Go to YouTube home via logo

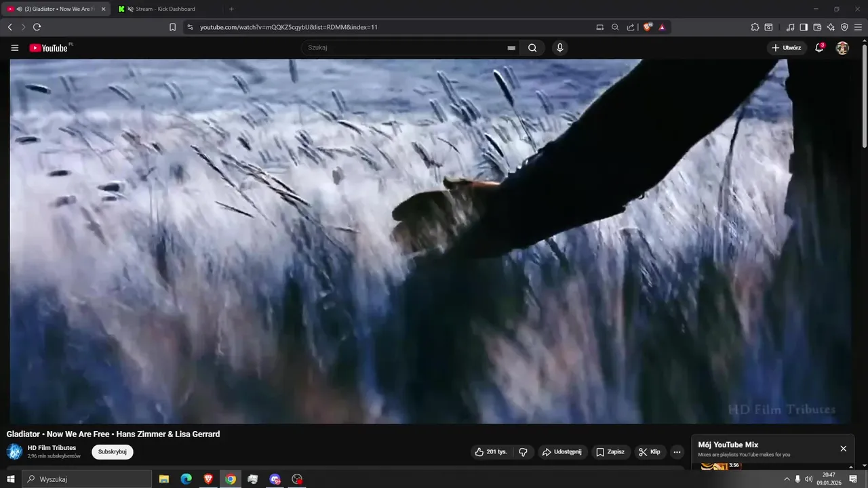tap(48, 48)
